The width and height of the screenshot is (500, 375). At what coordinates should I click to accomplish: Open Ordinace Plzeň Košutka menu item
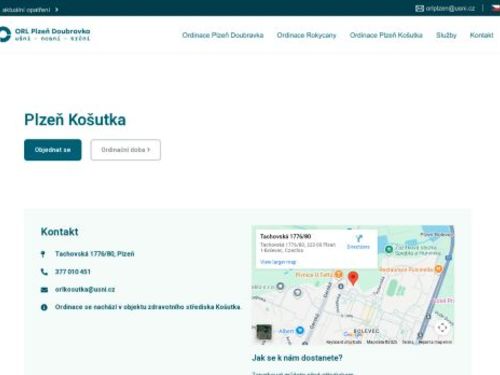[x=386, y=35]
